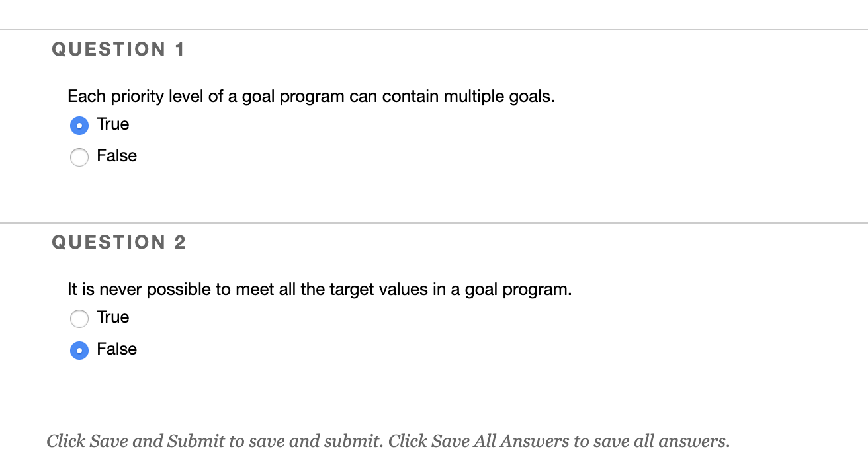Click the False label under Question 2

point(118,350)
